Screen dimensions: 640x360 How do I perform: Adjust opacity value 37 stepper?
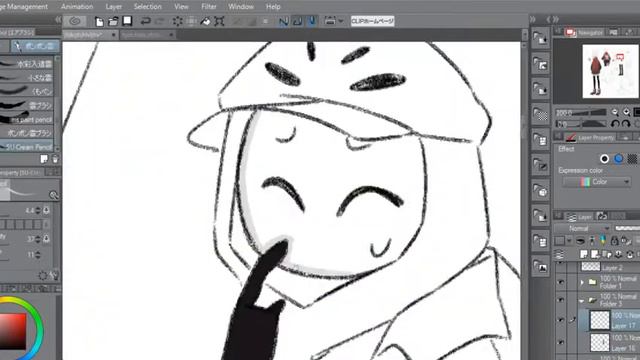[x=38, y=239]
